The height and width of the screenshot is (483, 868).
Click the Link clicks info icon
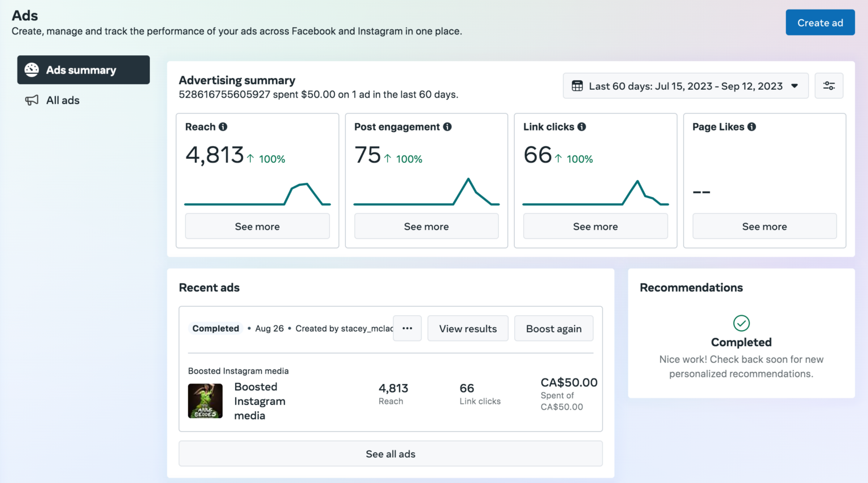[x=582, y=127]
